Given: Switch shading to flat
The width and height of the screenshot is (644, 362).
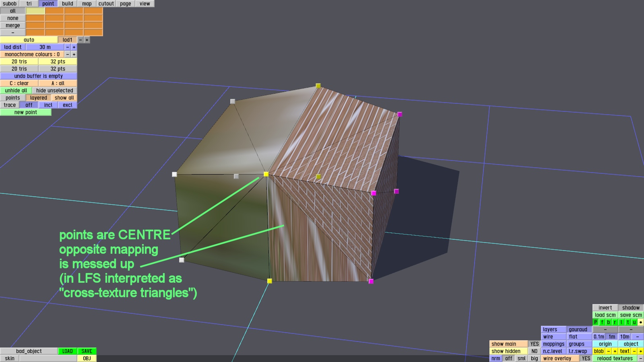Looking at the screenshot, I should click(580, 337).
